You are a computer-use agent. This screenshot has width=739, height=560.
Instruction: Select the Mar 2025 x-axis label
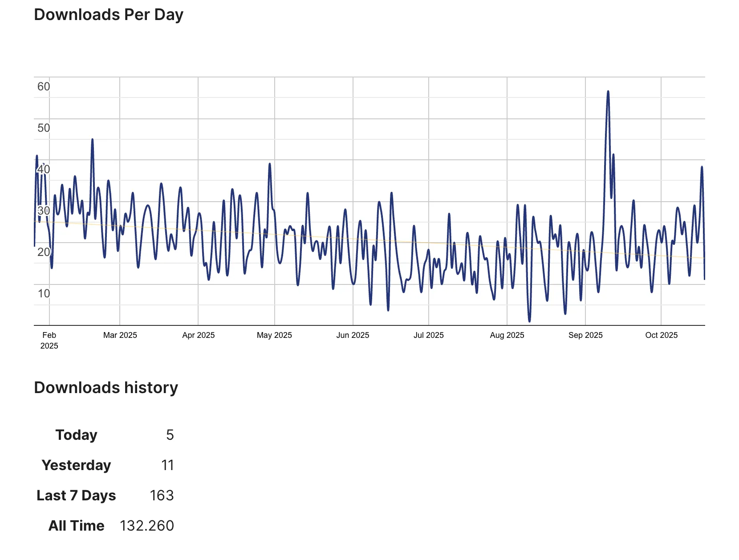pos(120,335)
